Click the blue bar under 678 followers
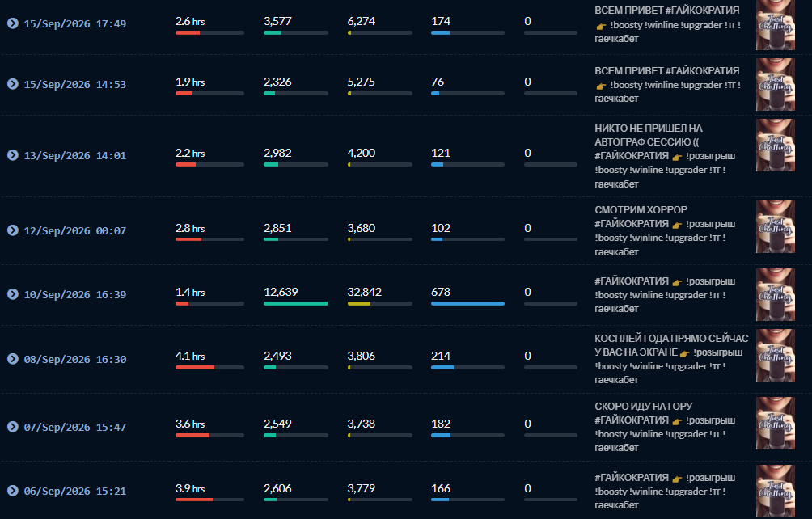This screenshot has height=519, width=812. click(x=467, y=304)
